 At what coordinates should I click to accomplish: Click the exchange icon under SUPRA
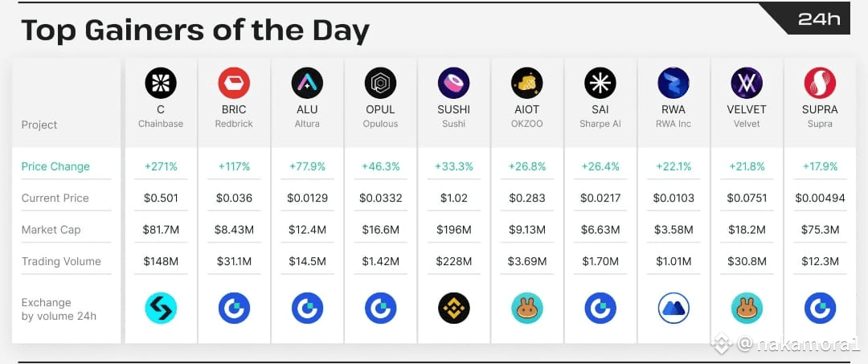[820, 308]
